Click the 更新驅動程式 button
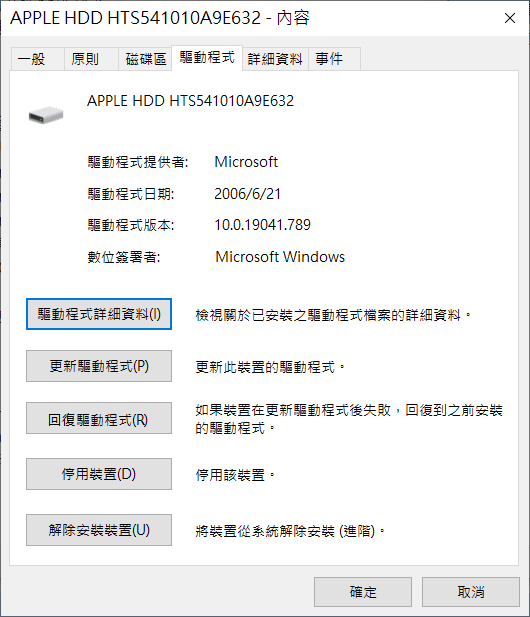Screen dimensions: 530x617 tap(99, 366)
